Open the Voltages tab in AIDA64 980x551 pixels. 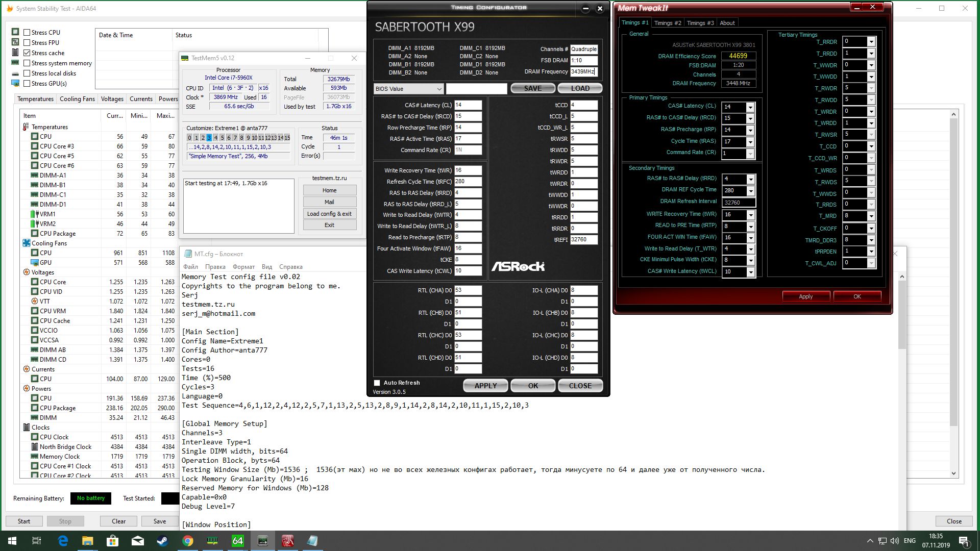112,99
